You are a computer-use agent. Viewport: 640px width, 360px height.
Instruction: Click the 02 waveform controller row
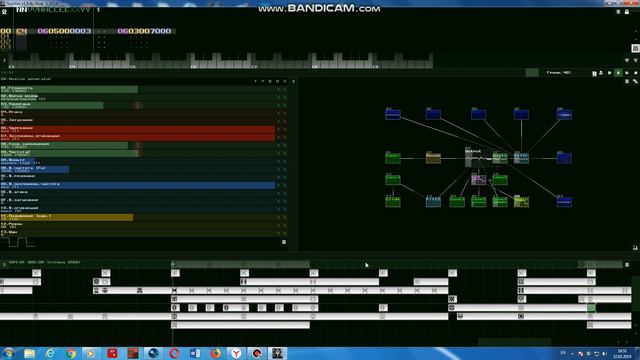click(x=138, y=98)
